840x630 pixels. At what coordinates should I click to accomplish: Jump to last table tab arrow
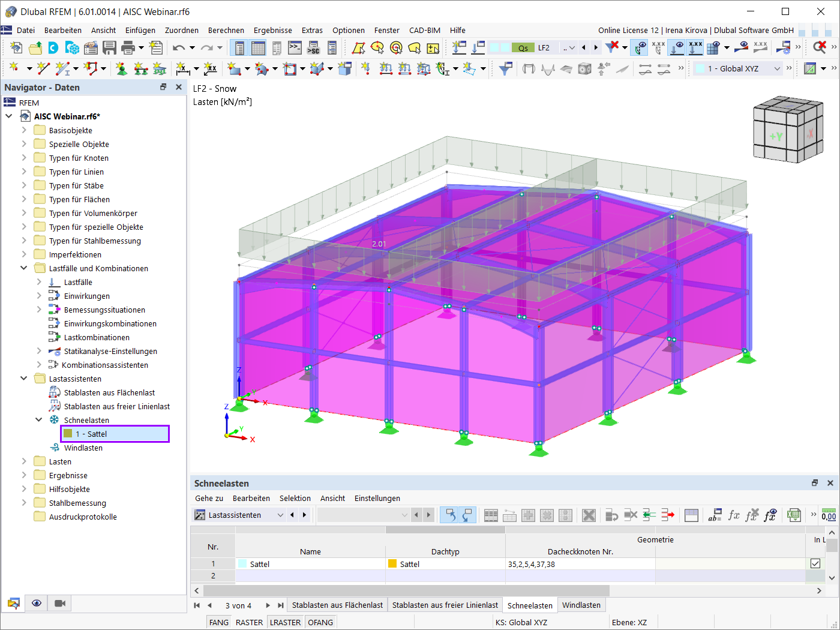coord(280,605)
